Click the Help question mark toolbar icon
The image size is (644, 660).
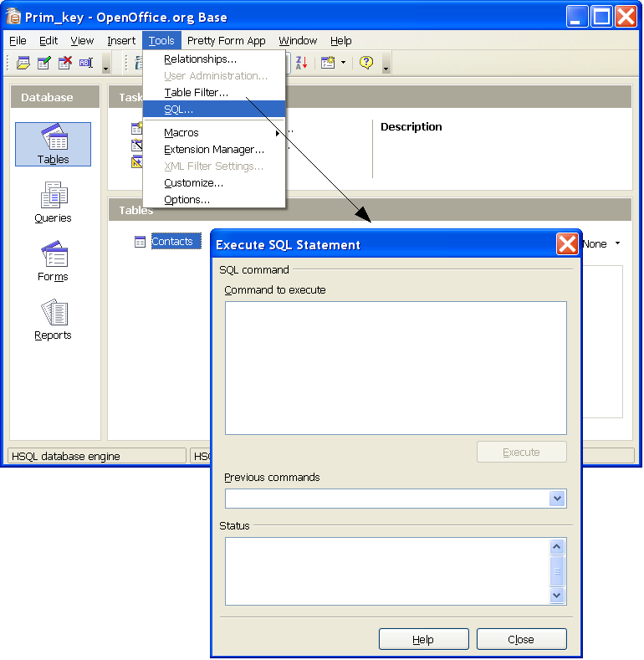(x=366, y=63)
